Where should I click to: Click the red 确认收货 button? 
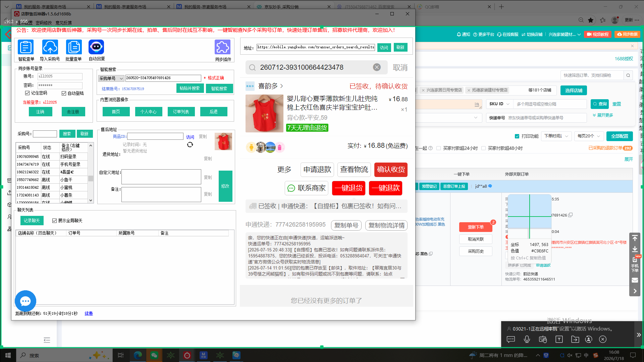point(391,170)
